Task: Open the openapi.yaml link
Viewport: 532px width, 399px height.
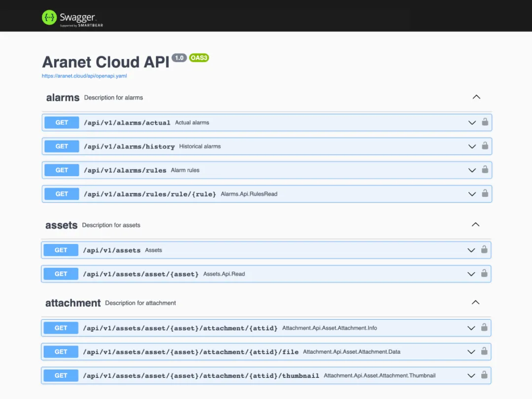Action: (84, 76)
